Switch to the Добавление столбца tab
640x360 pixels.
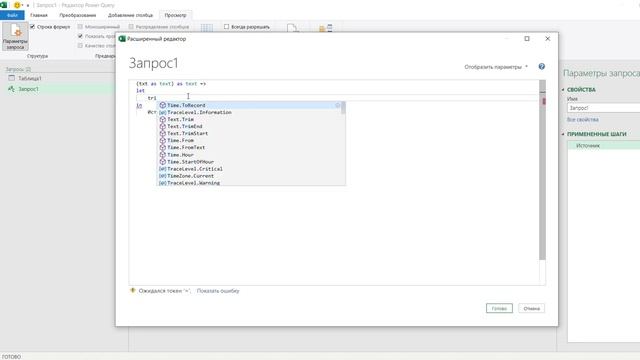[x=130, y=15]
